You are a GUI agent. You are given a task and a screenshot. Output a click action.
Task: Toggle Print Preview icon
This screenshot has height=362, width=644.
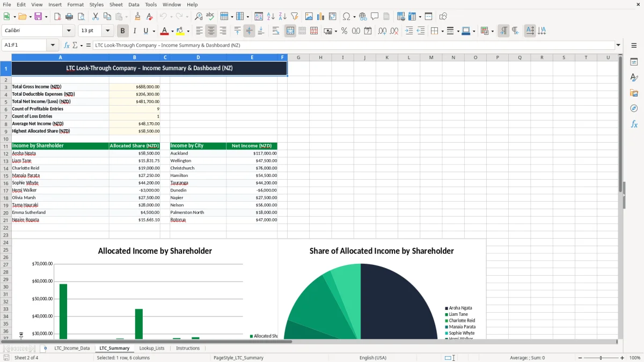81,17
